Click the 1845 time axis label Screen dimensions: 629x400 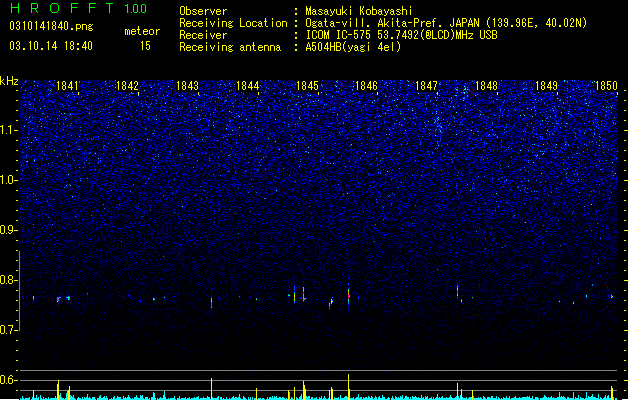307,86
